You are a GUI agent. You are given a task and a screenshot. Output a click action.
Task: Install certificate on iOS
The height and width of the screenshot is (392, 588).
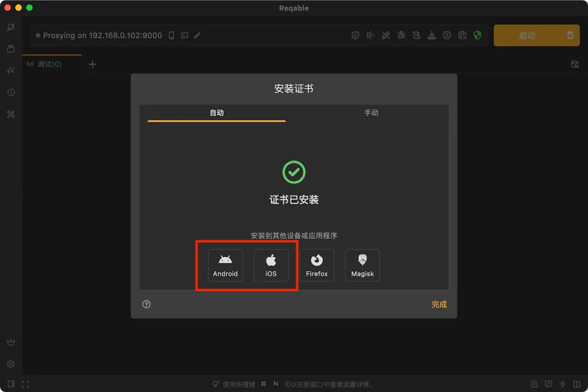271,265
